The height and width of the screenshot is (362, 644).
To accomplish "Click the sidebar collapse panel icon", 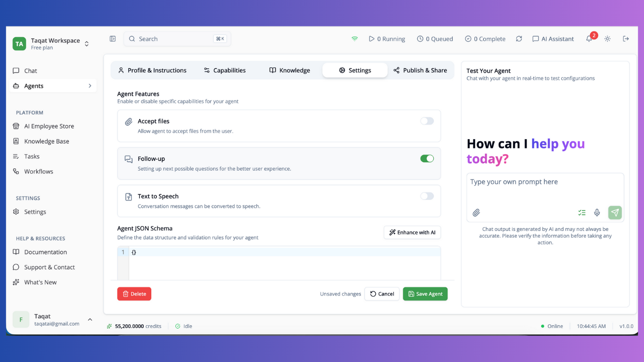I will click(113, 39).
